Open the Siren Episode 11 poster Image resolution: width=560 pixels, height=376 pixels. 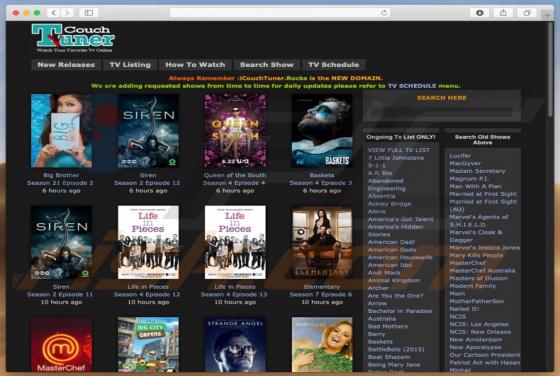click(61, 242)
